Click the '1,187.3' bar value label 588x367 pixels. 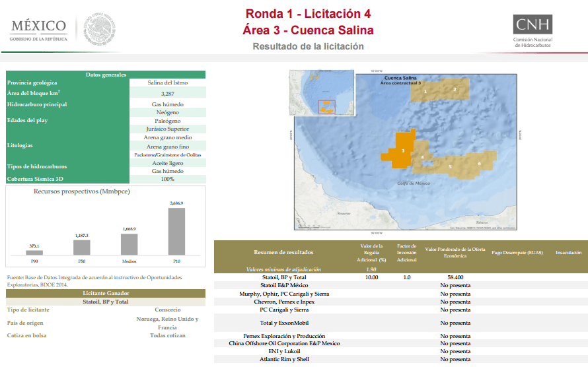tap(82, 236)
